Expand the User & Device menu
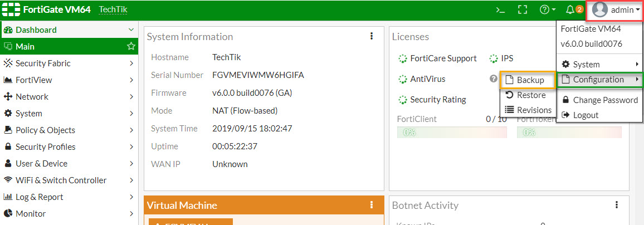 click(x=69, y=163)
